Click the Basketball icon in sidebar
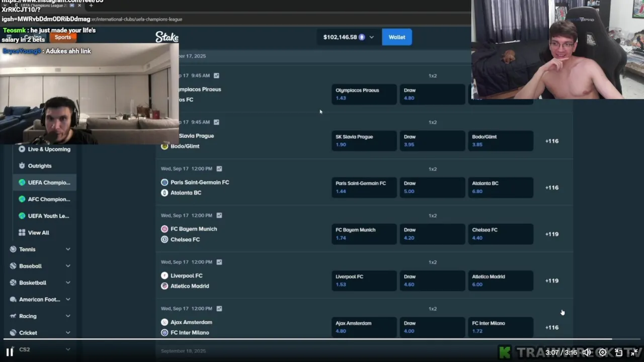The image size is (644, 362). [13, 283]
